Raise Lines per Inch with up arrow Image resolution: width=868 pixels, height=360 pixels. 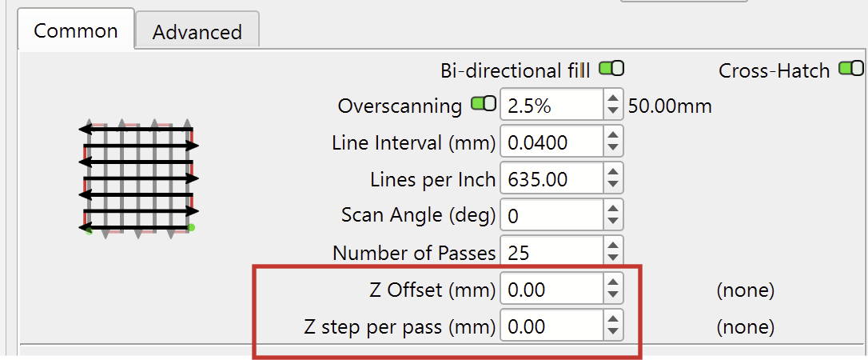612,172
